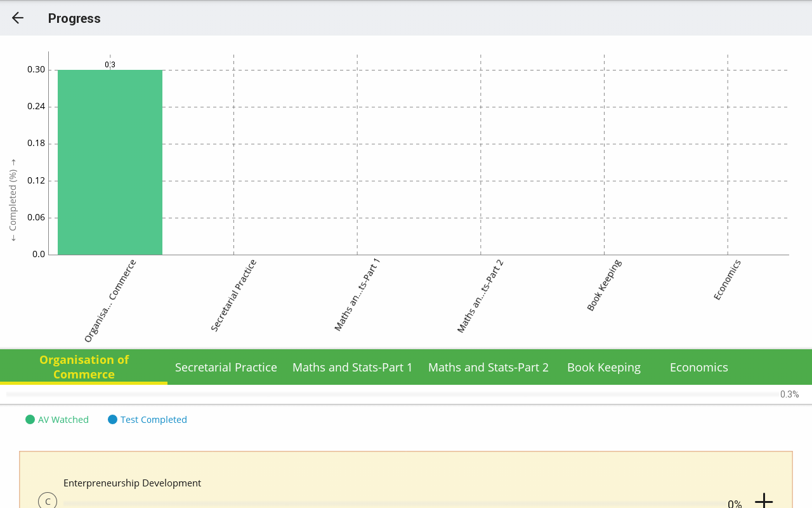Image resolution: width=812 pixels, height=508 pixels.
Task: Click the 0.12 y-axis tick label
Action: click(36, 180)
